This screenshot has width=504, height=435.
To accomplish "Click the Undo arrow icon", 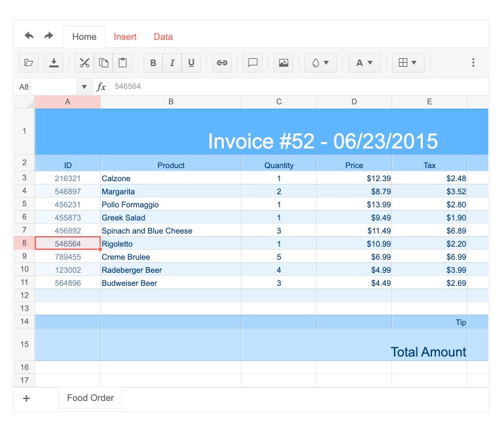I will click(x=29, y=36).
